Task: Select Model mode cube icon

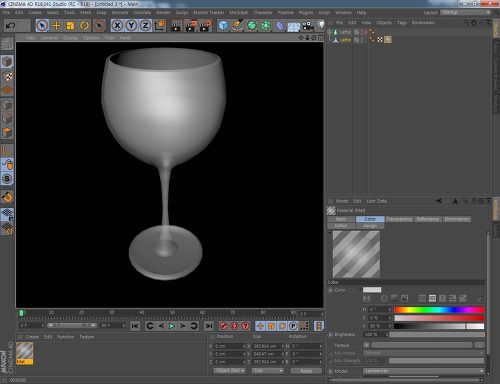Action: [x=7, y=62]
